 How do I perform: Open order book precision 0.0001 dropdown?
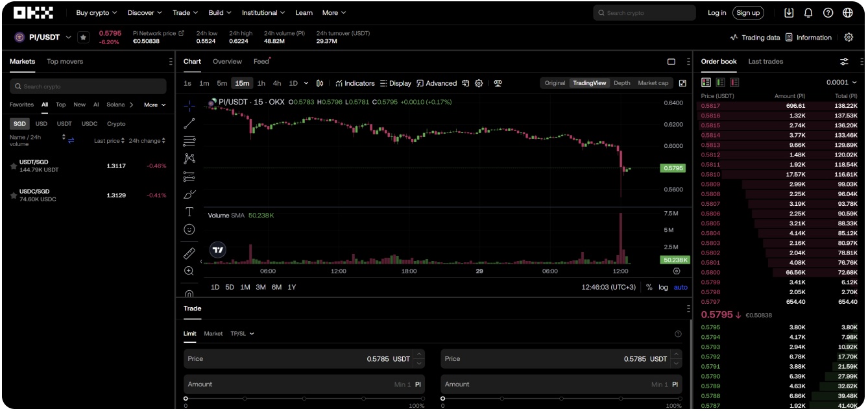pyautogui.click(x=841, y=82)
